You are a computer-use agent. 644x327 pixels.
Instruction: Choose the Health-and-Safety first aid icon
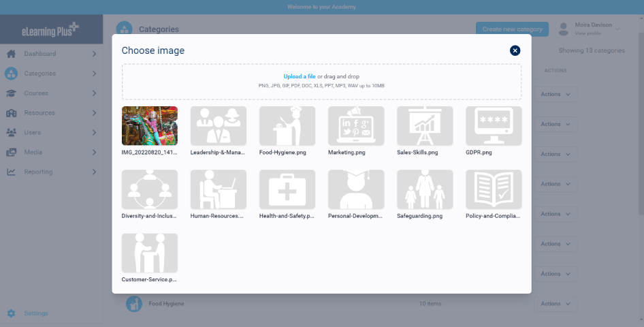click(287, 189)
